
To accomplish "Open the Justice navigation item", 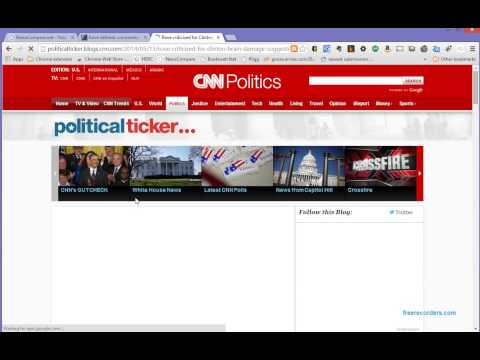I will click(x=200, y=103).
